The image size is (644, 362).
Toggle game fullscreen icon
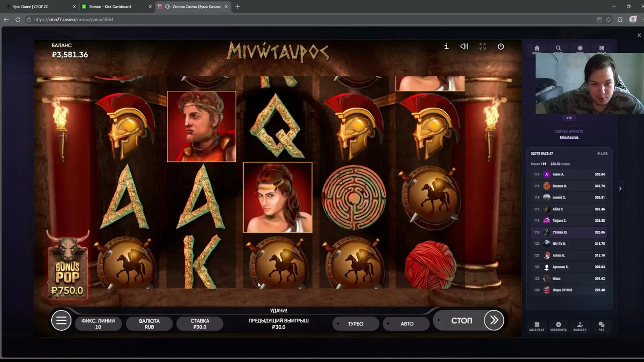click(482, 46)
